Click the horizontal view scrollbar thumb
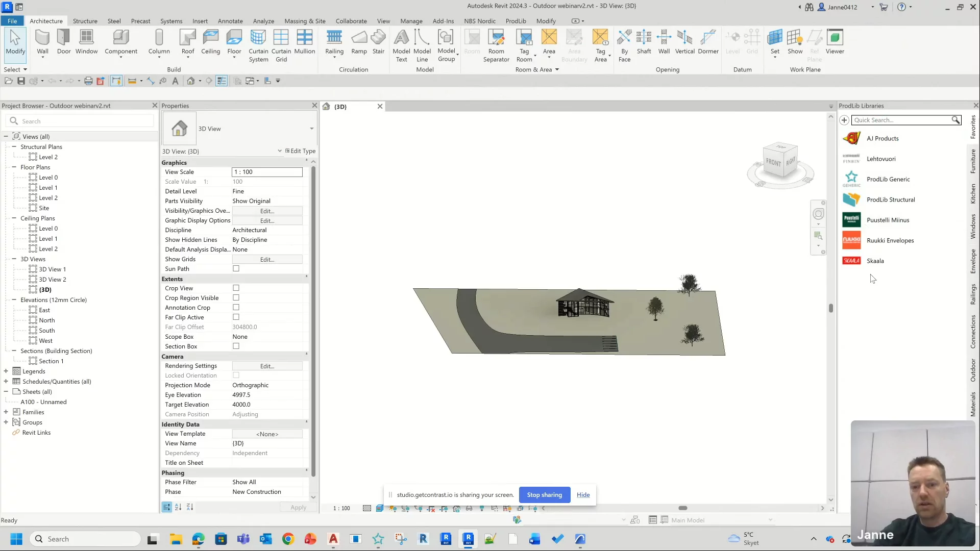Viewport: 980px width, 551px height. coord(682,508)
